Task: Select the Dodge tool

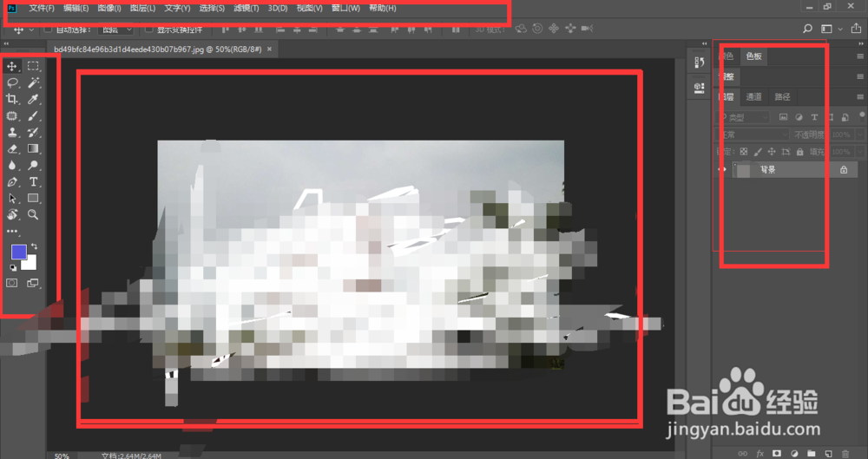Action: click(x=33, y=165)
